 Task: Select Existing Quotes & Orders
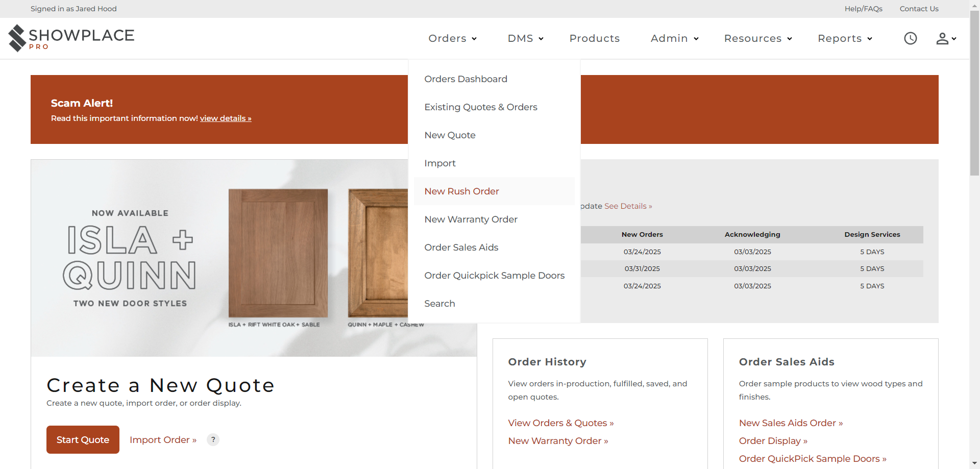click(x=494, y=107)
